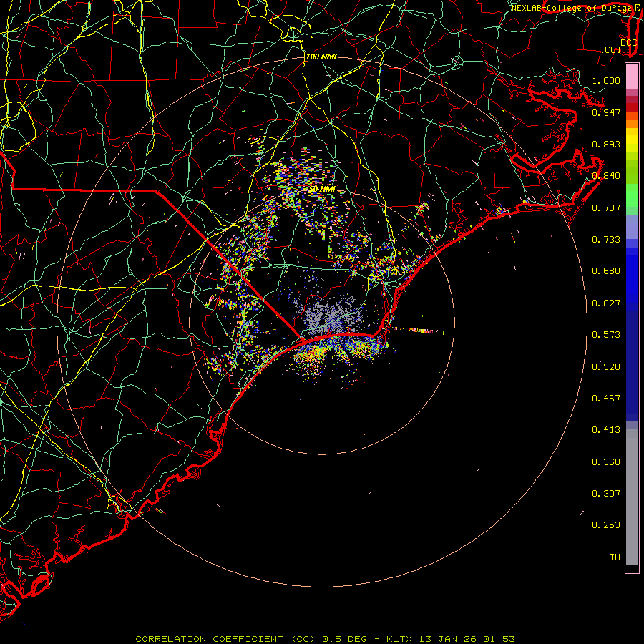644x644 pixels.
Task: Select the 0.787 scale value
Action: point(606,208)
